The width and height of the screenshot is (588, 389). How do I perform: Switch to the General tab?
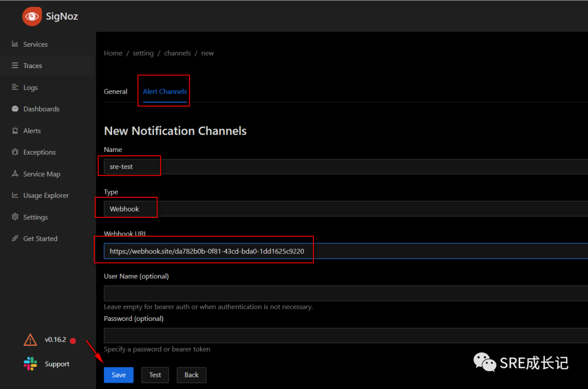[115, 92]
